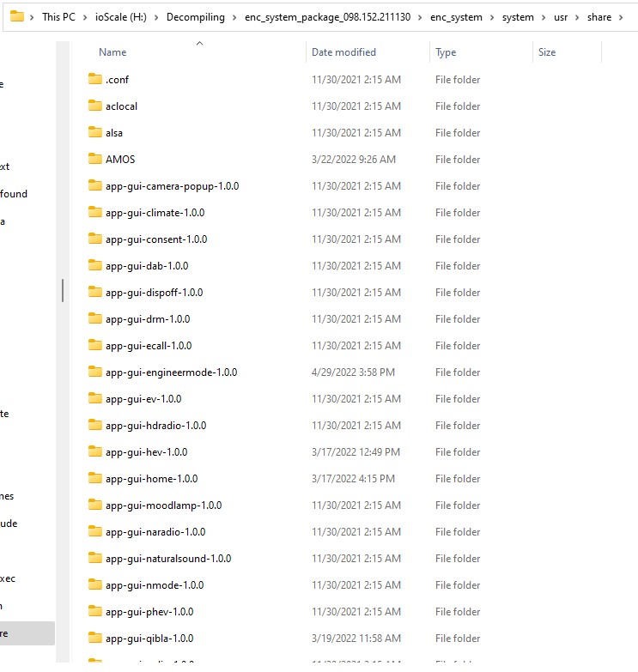Open chevron before This PC breadcrumb
This screenshot has width=638, height=672.
tap(32, 17)
